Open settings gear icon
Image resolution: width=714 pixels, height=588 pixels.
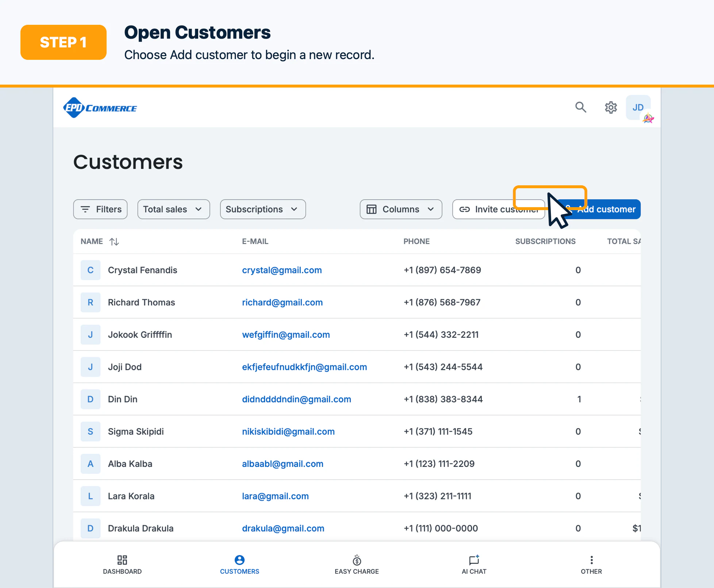[611, 107]
